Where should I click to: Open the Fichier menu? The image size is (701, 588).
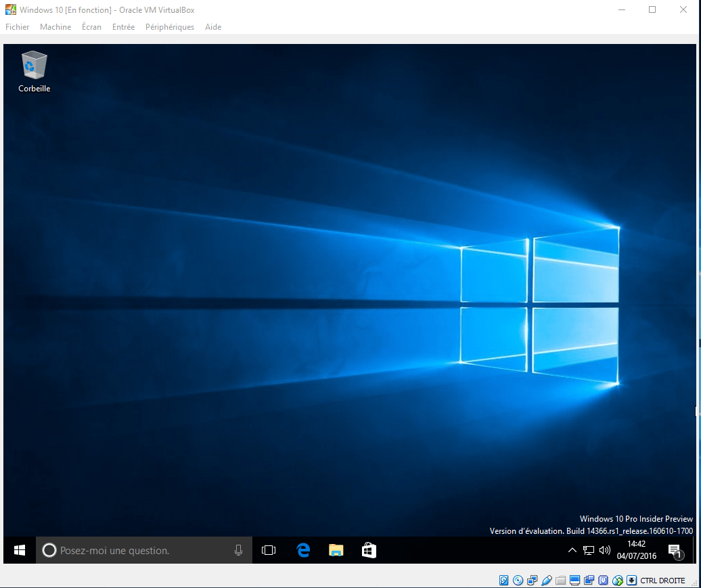[x=18, y=27]
